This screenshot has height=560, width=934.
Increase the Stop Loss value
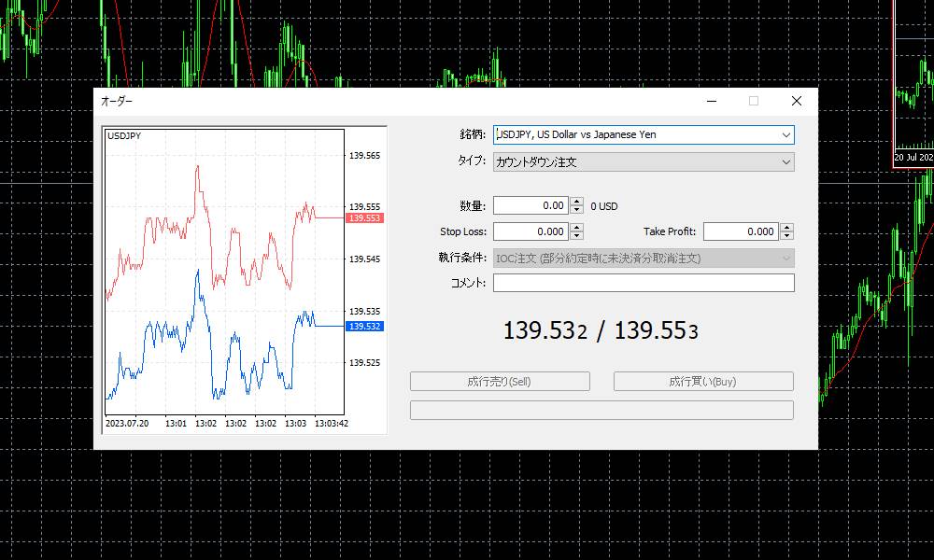tap(575, 228)
